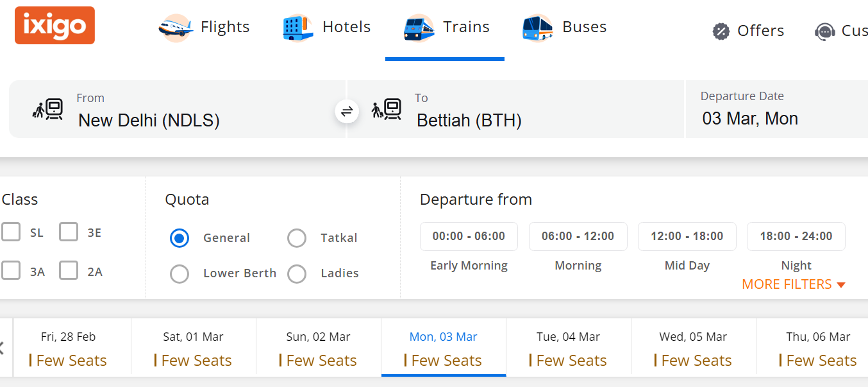Filter departures by 06:00 - 12:00 Morning
The height and width of the screenshot is (387, 868).
pos(578,236)
